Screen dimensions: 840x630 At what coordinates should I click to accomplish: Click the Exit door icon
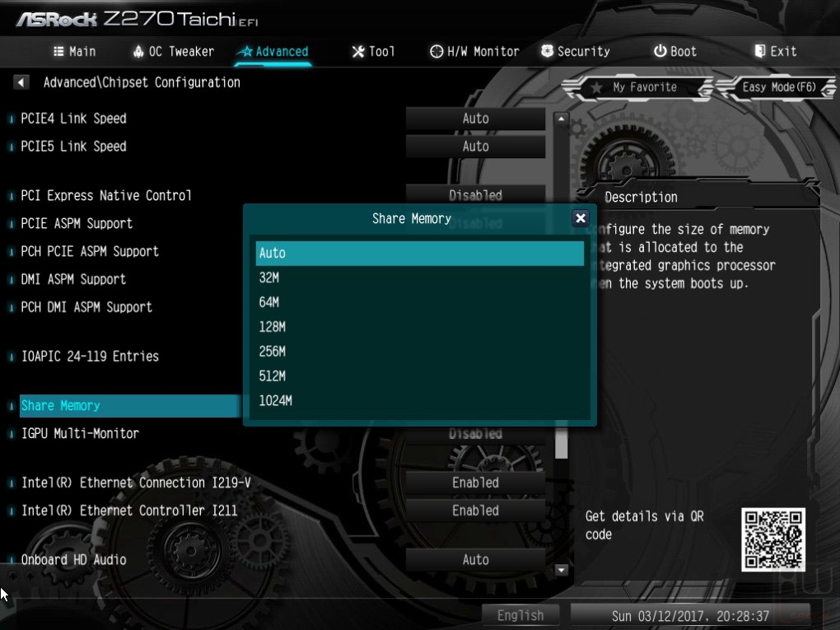tap(759, 51)
